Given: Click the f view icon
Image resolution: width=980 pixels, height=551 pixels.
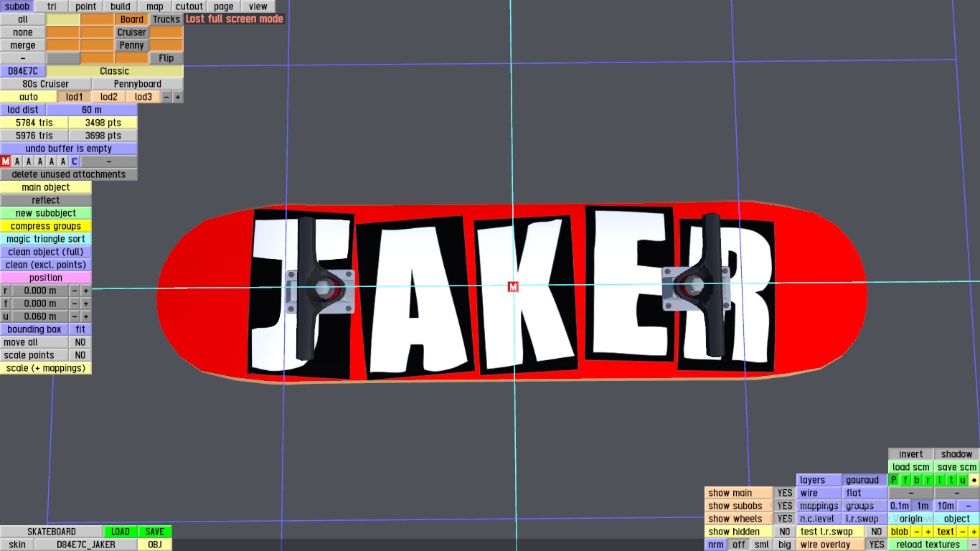Looking at the screenshot, I should [905, 480].
